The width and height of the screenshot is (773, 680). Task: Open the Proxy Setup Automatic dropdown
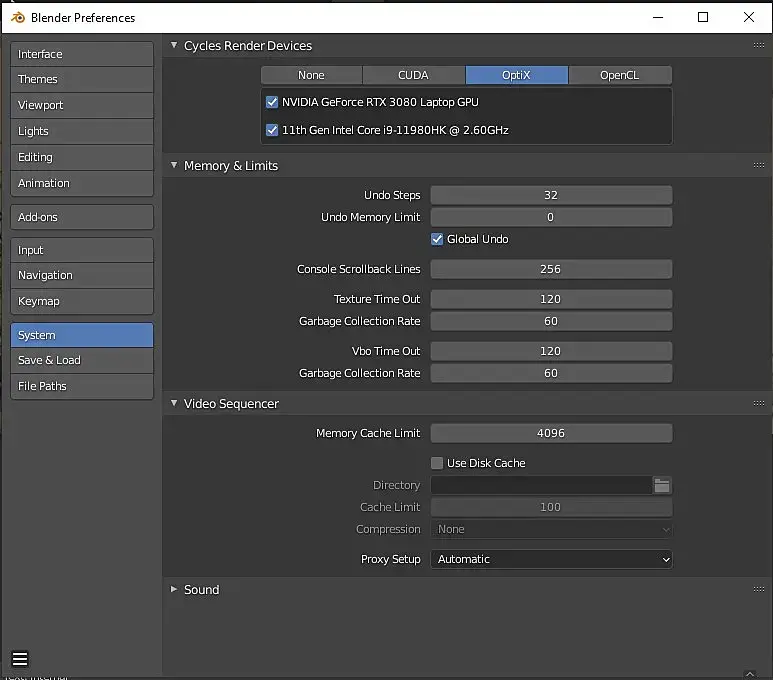point(551,559)
